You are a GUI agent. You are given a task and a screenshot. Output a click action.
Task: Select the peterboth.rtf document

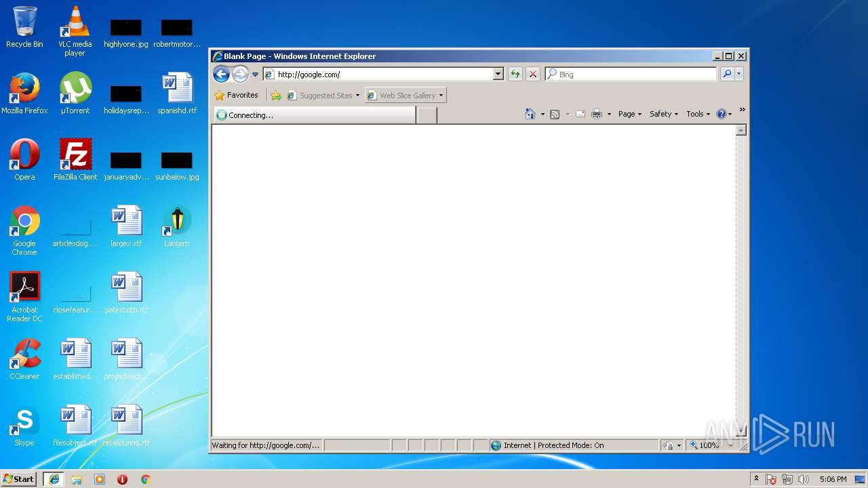[126, 293]
